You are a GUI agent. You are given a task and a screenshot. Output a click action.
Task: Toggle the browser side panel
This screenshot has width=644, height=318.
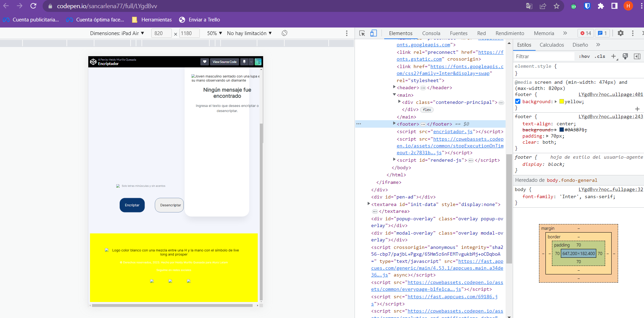pyautogui.click(x=614, y=6)
